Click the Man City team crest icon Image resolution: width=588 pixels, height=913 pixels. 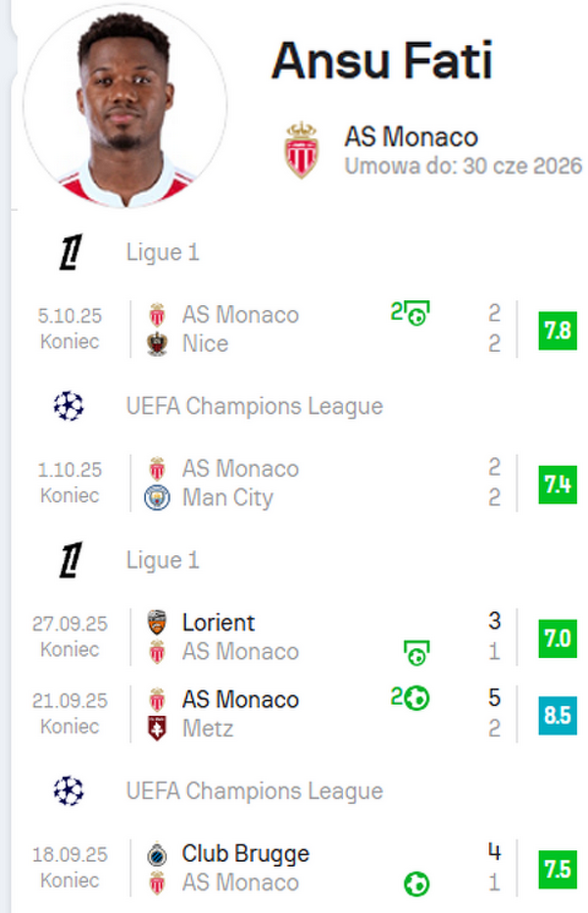157,498
